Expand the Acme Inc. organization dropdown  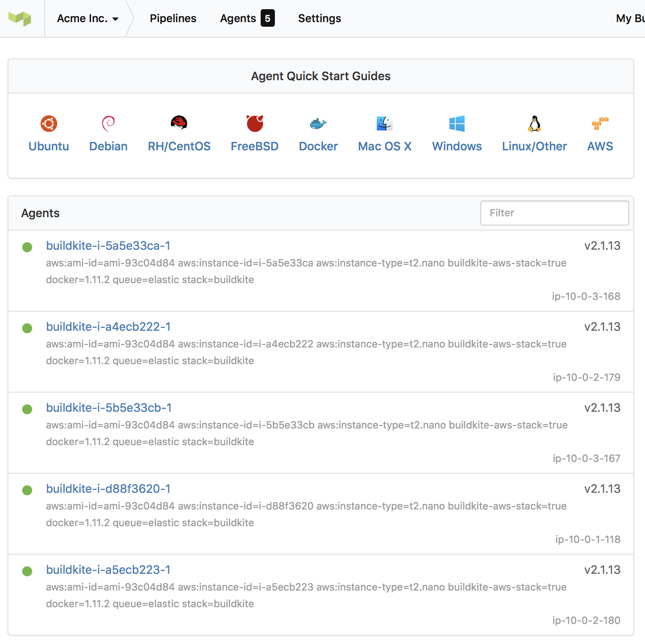coord(88,18)
